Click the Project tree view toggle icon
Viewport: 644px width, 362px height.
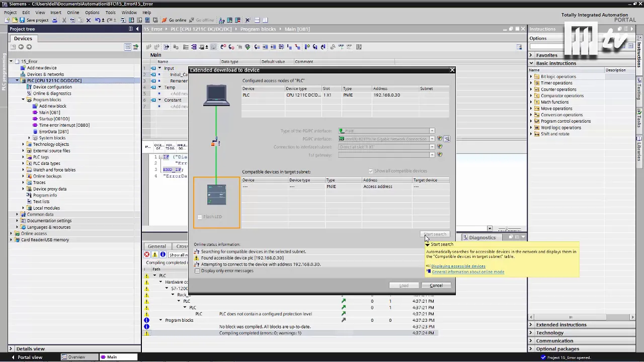coord(128,47)
